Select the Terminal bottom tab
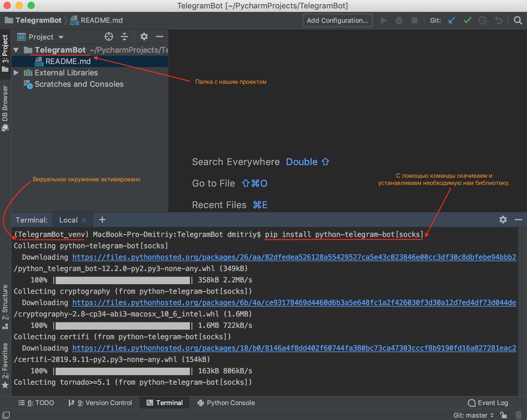This screenshot has width=527, height=420. point(165,402)
